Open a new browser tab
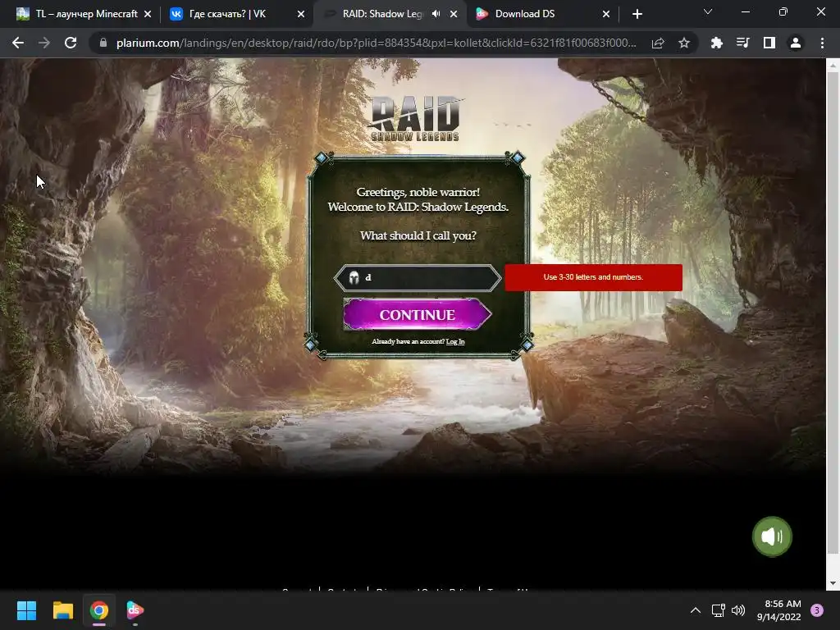This screenshot has height=630, width=840. coord(637,14)
